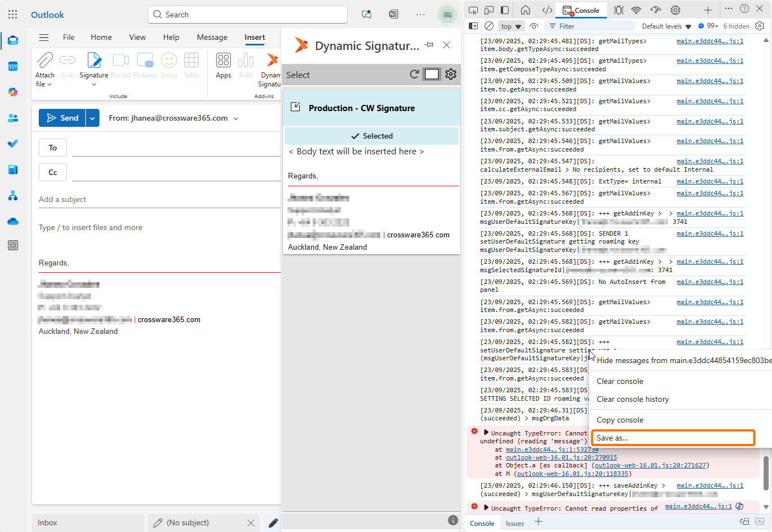
Task: Open Dynamic Signature settings gear
Action: point(450,74)
